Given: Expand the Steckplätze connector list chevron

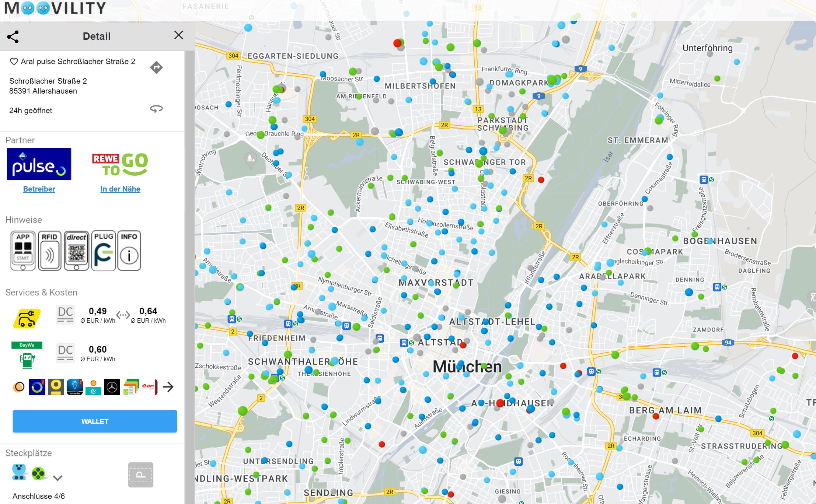Looking at the screenshot, I should click(x=57, y=478).
